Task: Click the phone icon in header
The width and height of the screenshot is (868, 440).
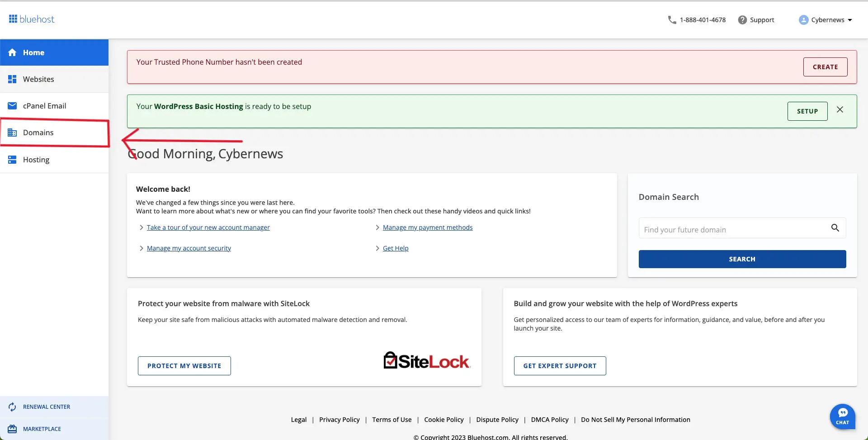Action: point(672,20)
